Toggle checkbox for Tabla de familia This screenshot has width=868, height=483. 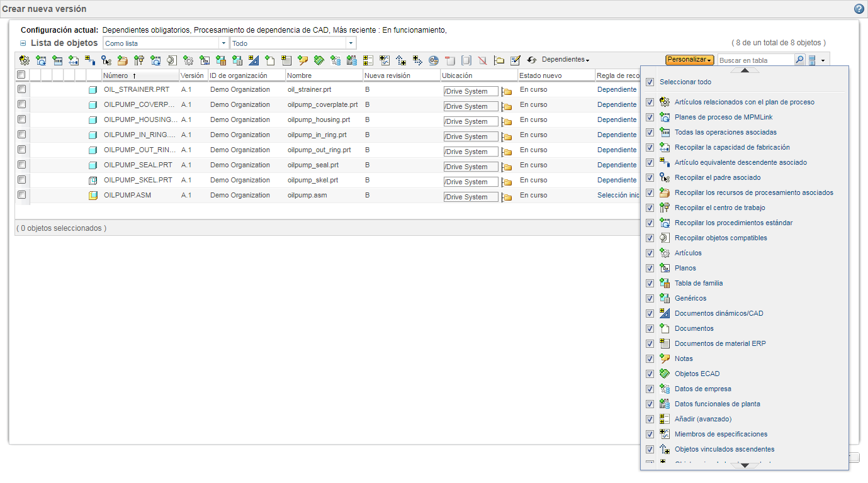point(650,283)
